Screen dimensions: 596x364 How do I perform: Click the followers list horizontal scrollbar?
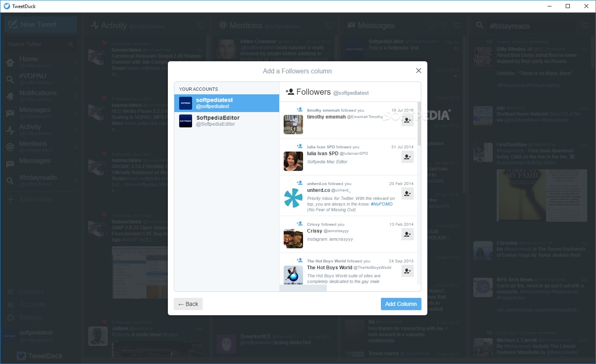click(x=303, y=288)
